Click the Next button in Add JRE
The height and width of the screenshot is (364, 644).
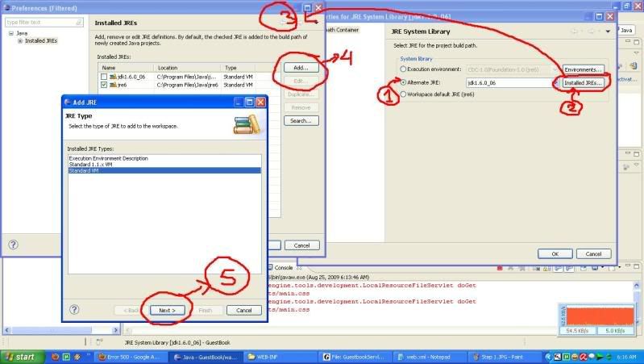point(168,310)
